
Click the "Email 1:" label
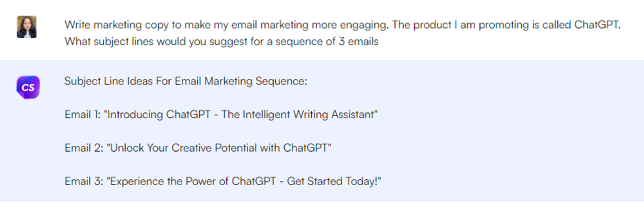(x=82, y=115)
